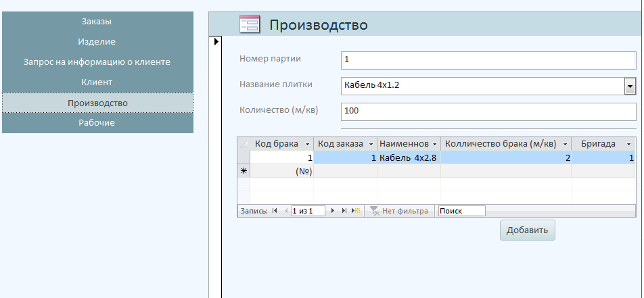This screenshot has height=298, width=644.
Task: Switch to the Рабочие navigation tab
Action: 97,123
